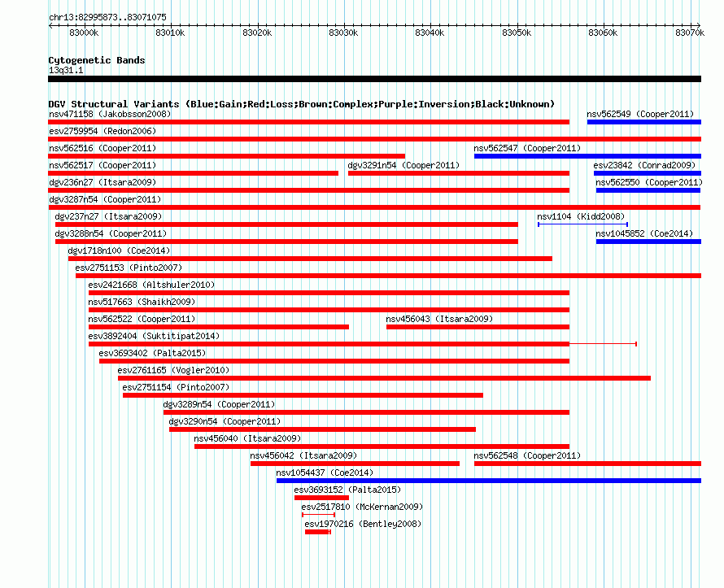
Task: Click the chr13:82995873..83071075 coordinate label
Action: point(107,17)
